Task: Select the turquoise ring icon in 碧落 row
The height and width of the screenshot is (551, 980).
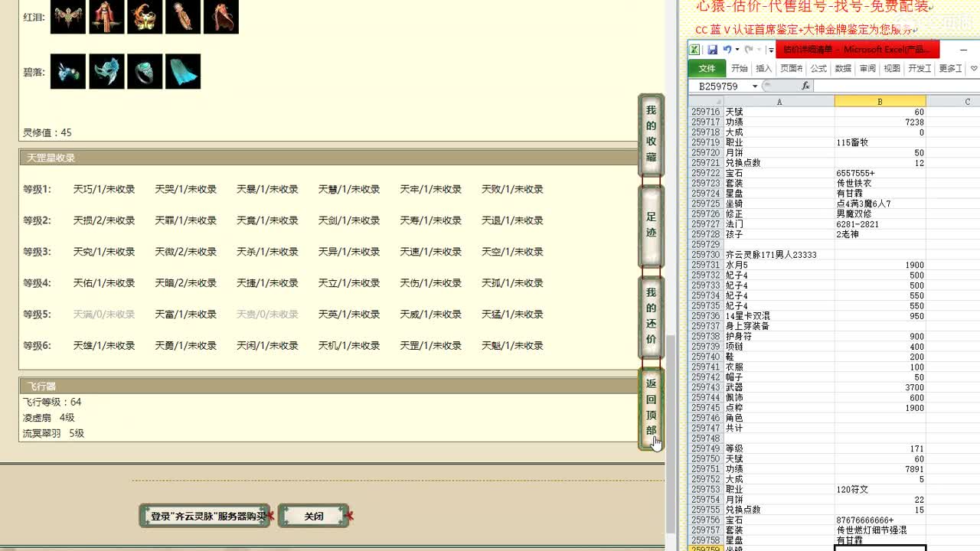Action: pos(145,71)
